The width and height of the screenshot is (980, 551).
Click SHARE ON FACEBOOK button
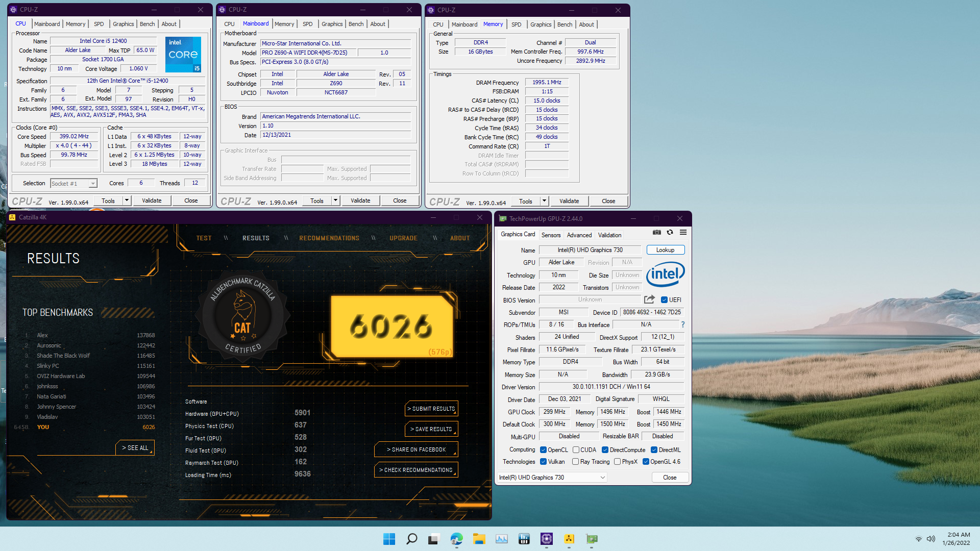[x=416, y=449]
